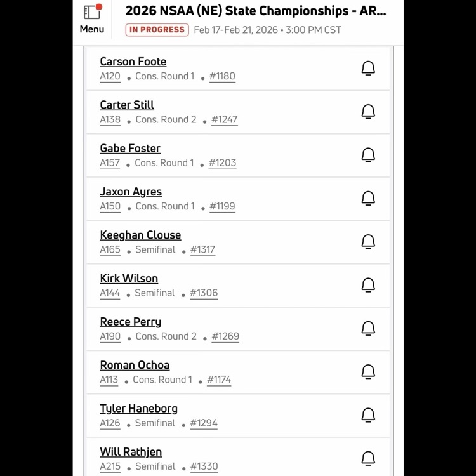Click bell icon beside Will Rathjen
Image resolution: width=476 pixels, height=476 pixels.
tap(368, 458)
